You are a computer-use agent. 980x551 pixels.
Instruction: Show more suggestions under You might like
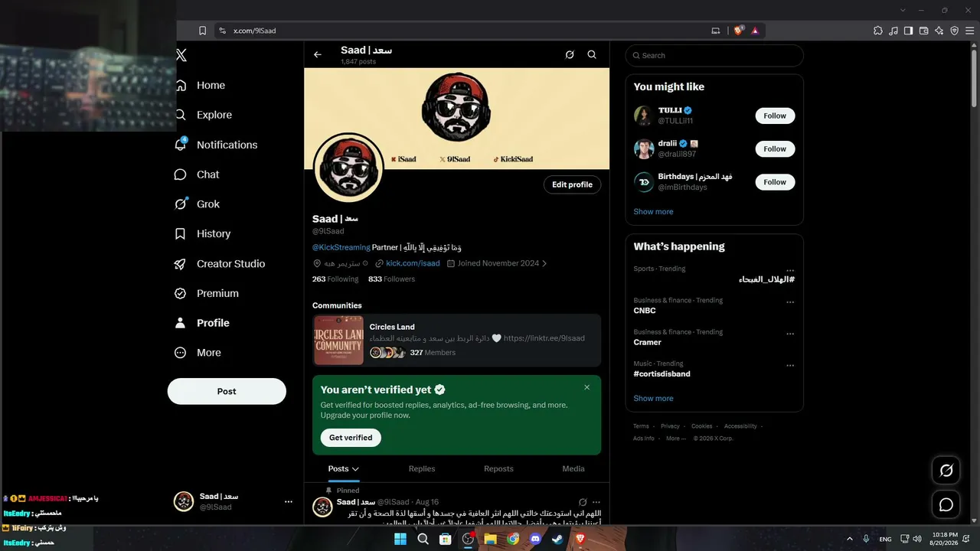coord(653,211)
